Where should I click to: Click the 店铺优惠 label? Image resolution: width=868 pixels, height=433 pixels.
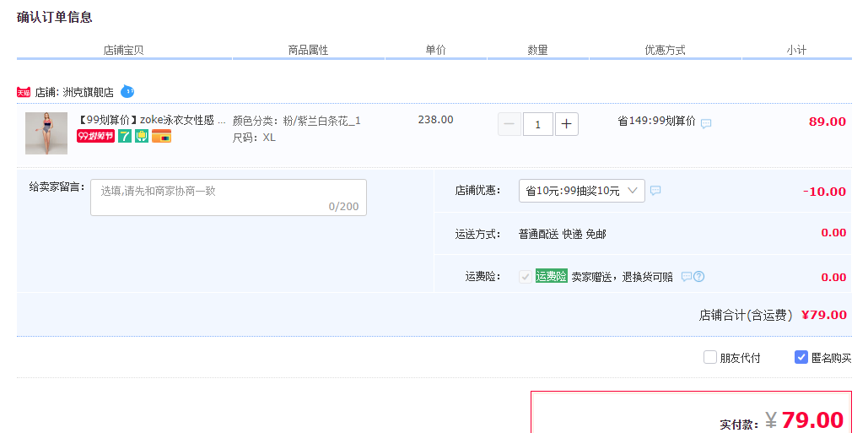tap(477, 191)
